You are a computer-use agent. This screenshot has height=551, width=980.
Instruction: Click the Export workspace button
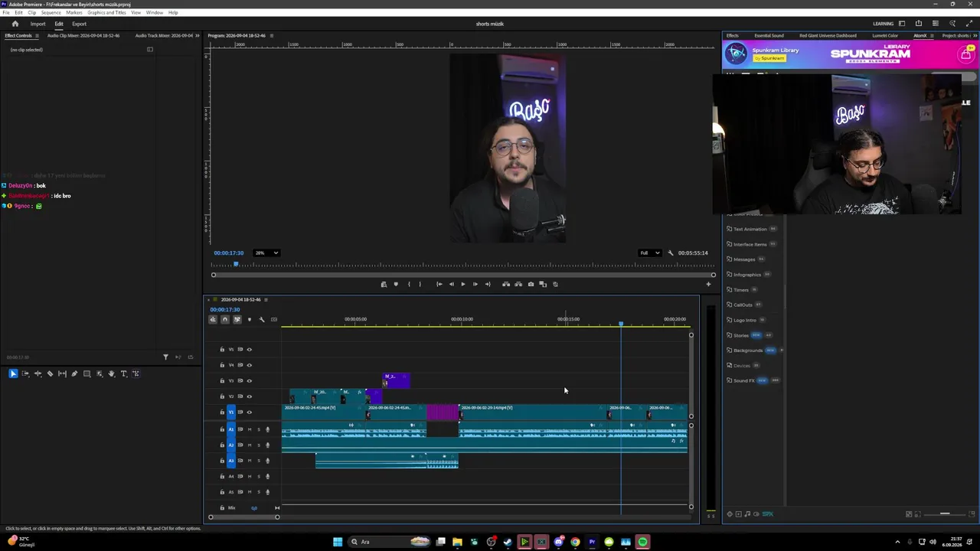tap(80, 24)
